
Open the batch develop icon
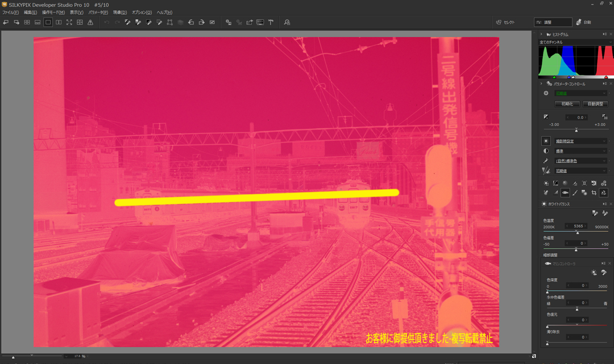coord(229,22)
